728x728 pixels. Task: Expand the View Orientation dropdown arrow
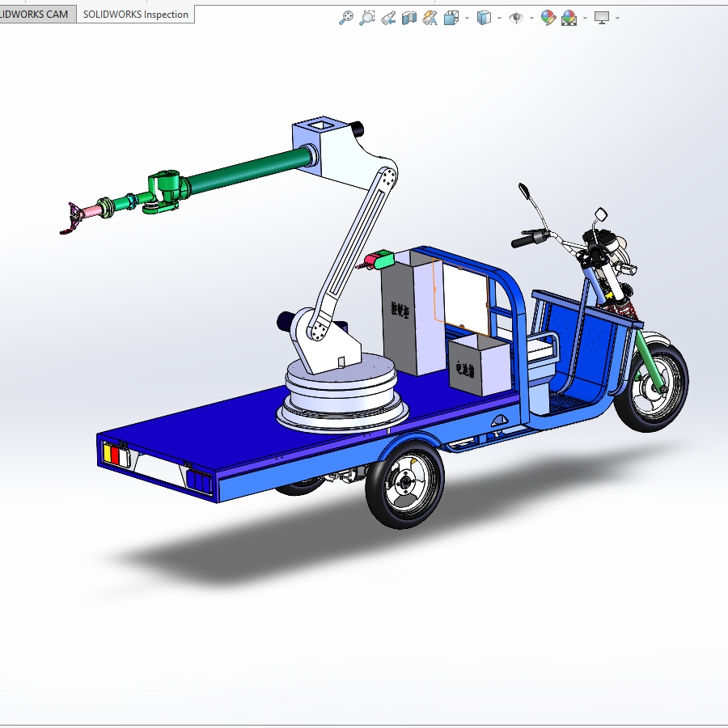(467, 18)
